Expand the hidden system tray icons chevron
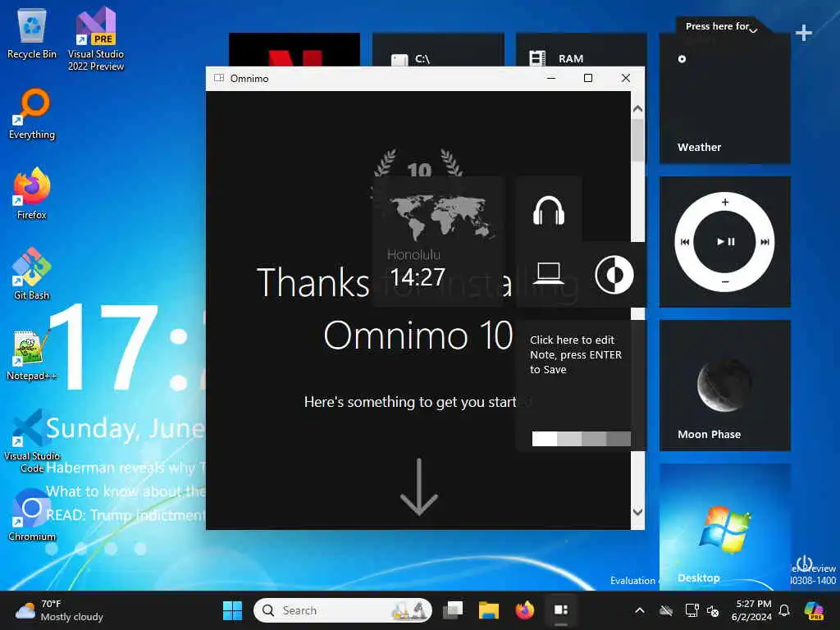 point(640,610)
